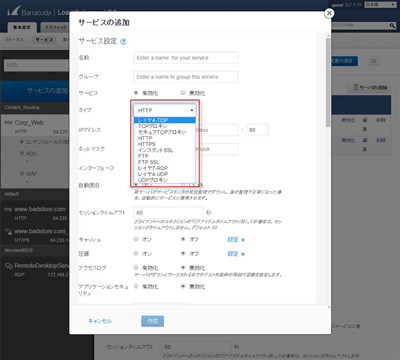Screen dimensions: 400x360
Task: Click the MicrosoftRDS group header
Action: (x=19, y=250)
